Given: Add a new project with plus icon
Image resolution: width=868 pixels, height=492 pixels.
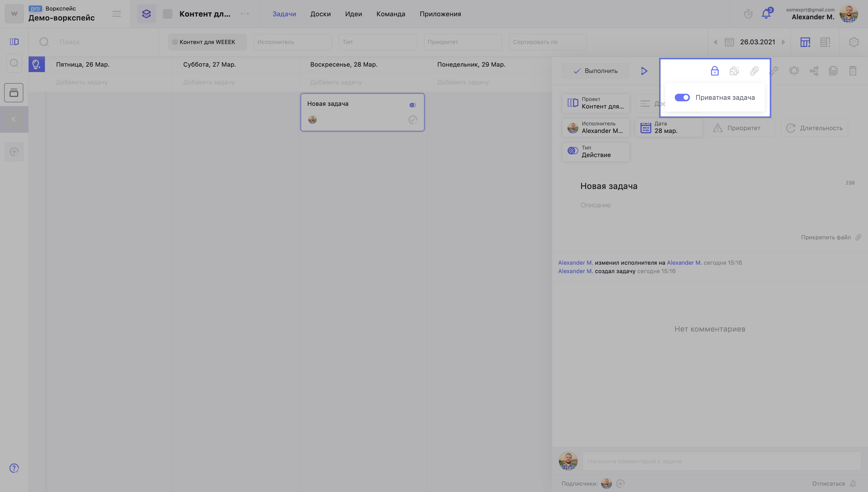Looking at the screenshot, I should 14,152.
